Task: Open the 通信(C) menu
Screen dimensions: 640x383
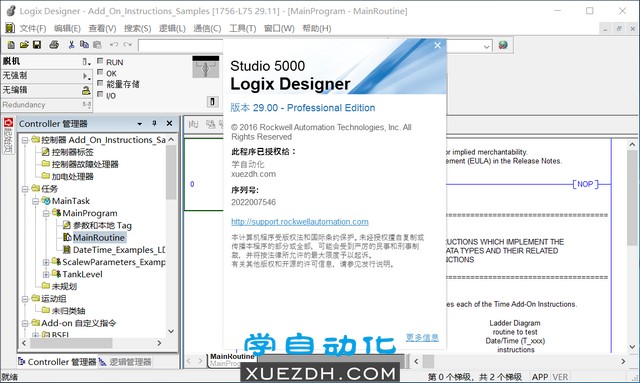Action: [x=207, y=28]
